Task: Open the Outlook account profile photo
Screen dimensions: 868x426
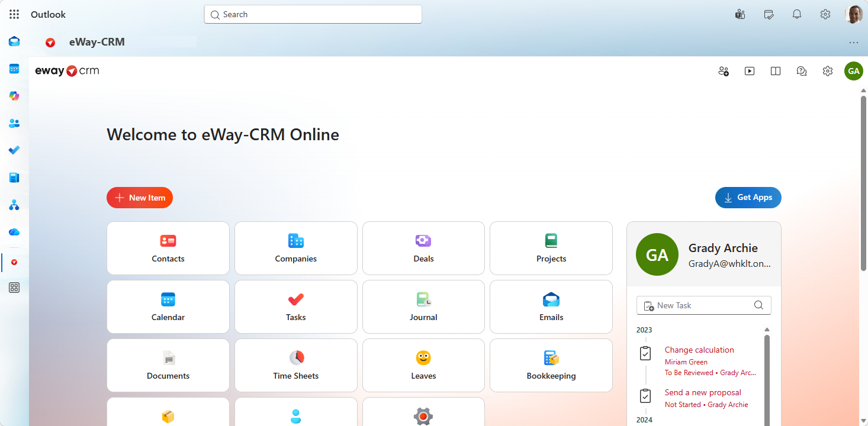Action: tap(853, 14)
